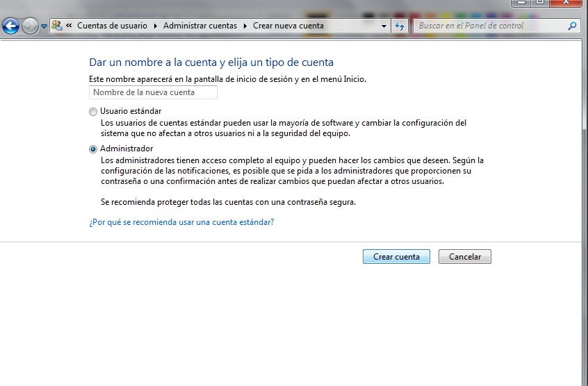Click the search magnifier icon
The height and width of the screenshot is (386, 588).
pos(572,26)
